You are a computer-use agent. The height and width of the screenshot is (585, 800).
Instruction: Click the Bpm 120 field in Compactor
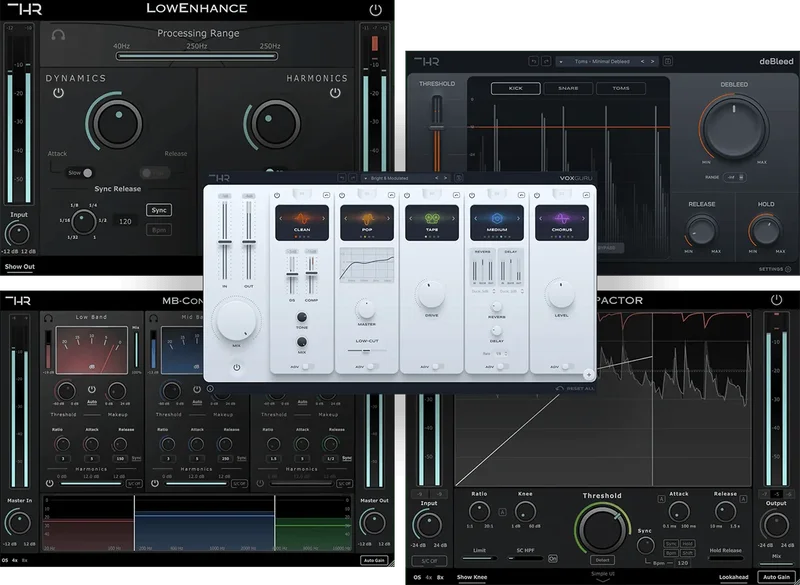point(683,563)
